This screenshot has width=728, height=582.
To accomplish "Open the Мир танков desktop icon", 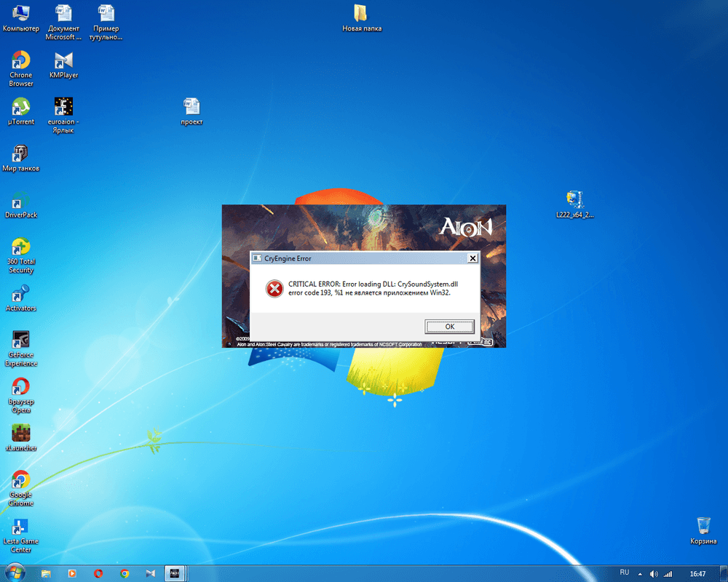I will (x=21, y=154).
